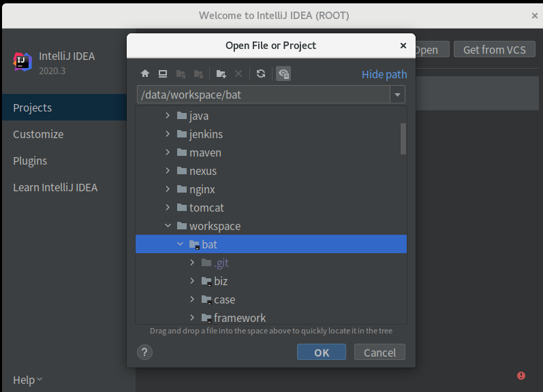The height and width of the screenshot is (392, 543).
Task: Select the "tomcat" tree row label
Action: 206,208
